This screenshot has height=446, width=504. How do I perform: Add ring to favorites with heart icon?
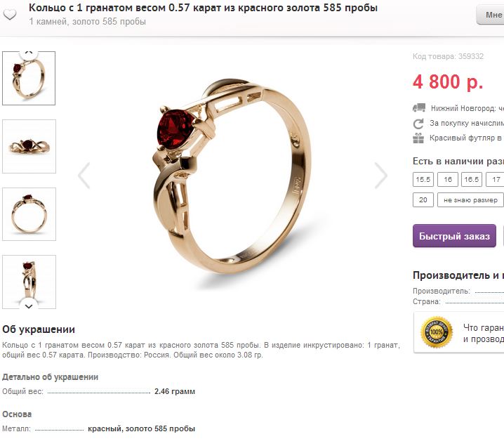point(10,14)
